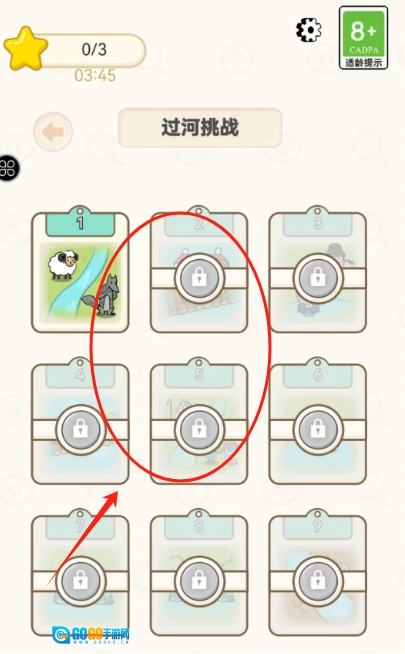405x654 pixels.
Task: Tap the lock icon on level 7
Action: click(x=80, y=581)
